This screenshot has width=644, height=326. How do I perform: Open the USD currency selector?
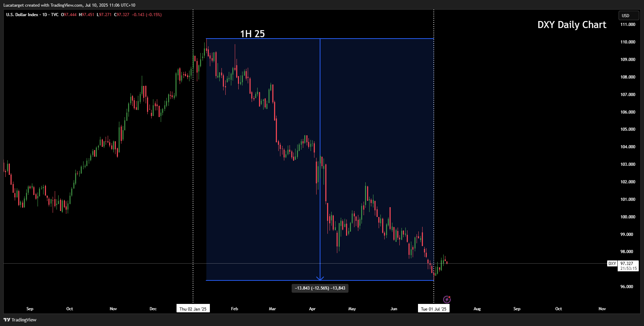(x=628, y=15)
